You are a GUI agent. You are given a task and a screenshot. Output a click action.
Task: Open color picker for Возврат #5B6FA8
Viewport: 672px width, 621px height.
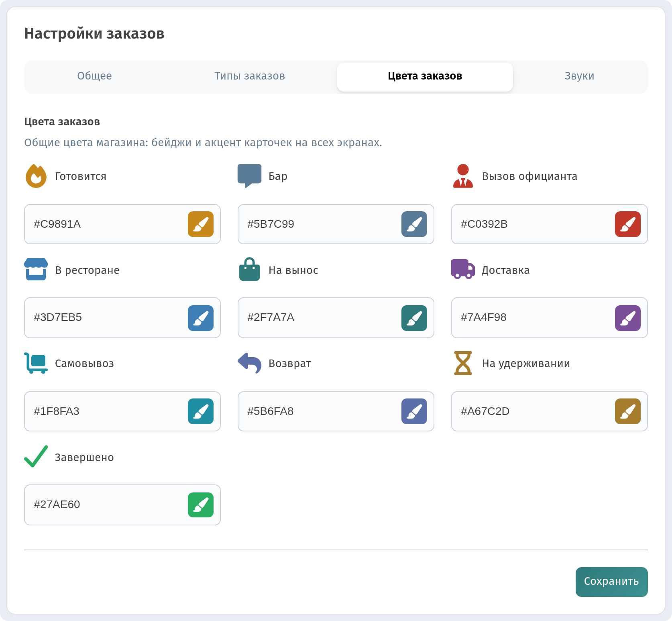point(414,411)
